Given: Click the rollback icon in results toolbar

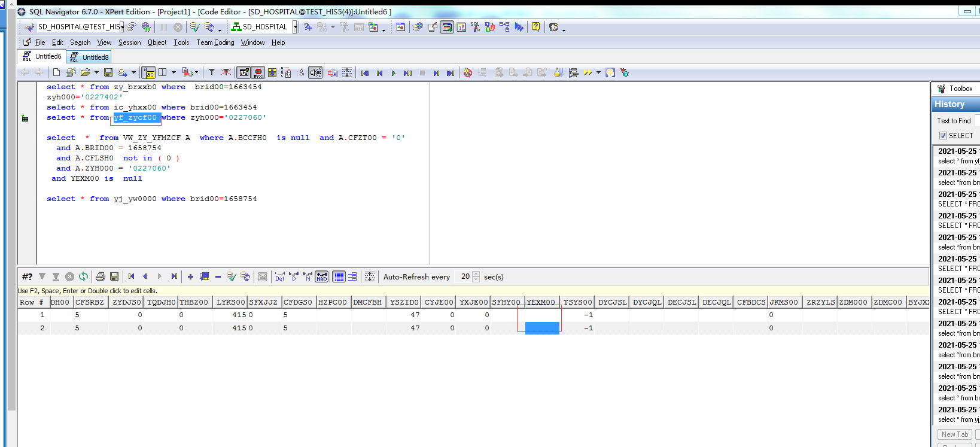Looking at the screenshot, I should pos(245,276).
